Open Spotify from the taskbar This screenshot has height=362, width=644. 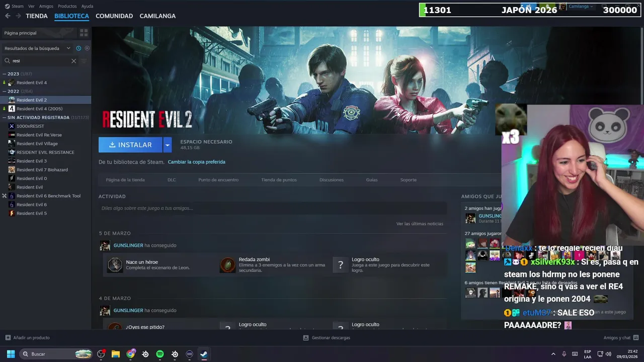tap(160, 354)
